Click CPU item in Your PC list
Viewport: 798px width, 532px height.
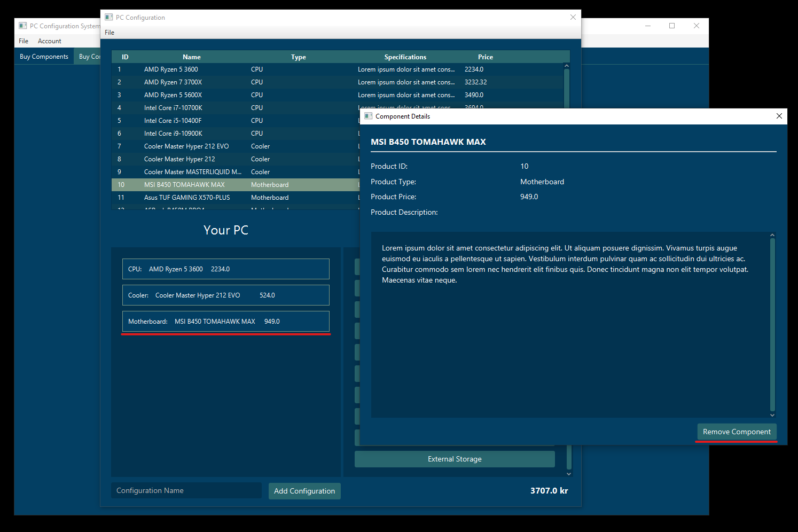226,269
